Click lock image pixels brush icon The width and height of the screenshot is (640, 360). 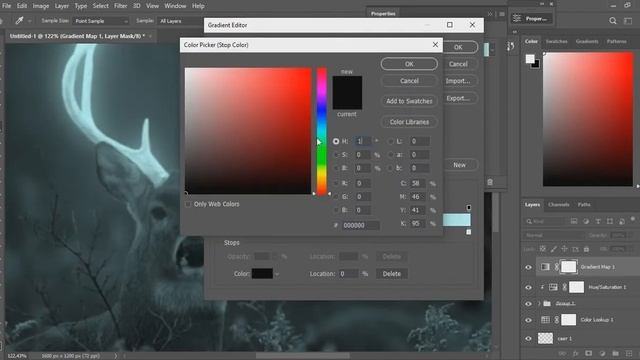pyautogui.click(x=553, y=249)
